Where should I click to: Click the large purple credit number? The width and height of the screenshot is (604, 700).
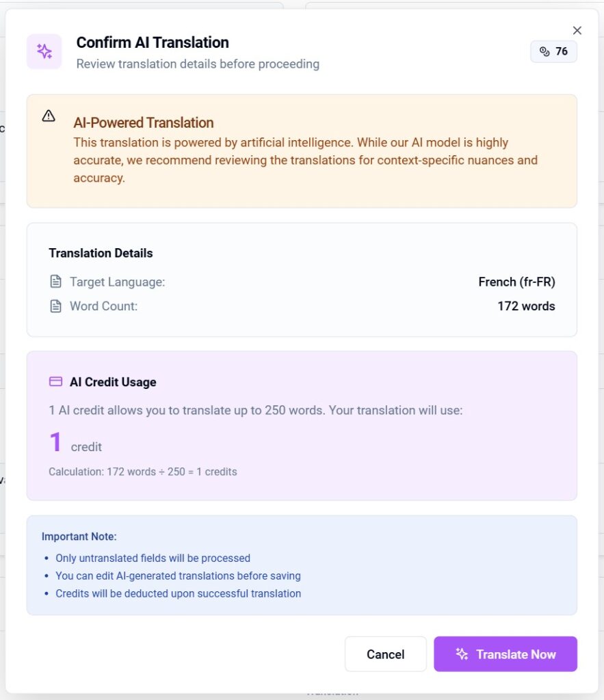pyautogui.click(x=55, y=443)
